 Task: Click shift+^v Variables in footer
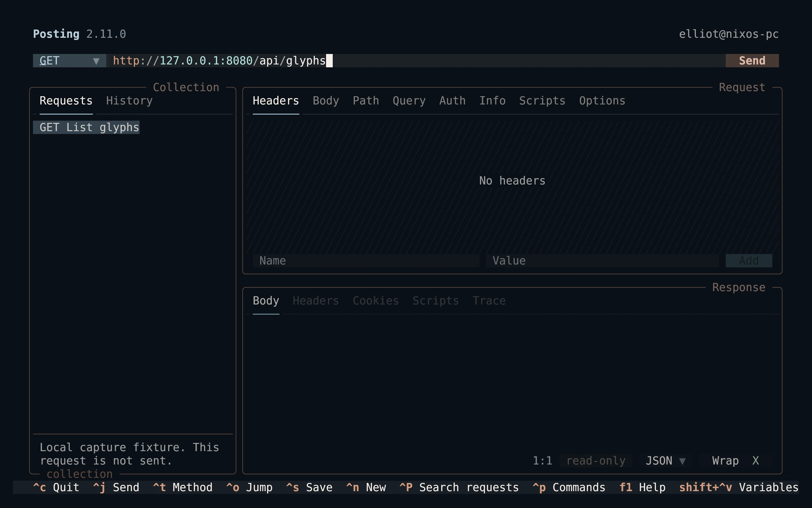pyautogui.click(x=739, y=487)
